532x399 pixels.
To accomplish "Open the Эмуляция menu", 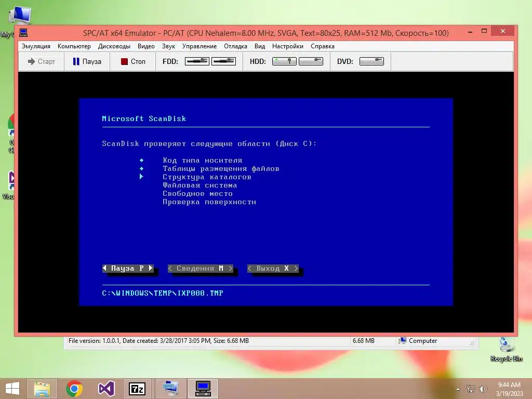I will [x=36, y=46].
